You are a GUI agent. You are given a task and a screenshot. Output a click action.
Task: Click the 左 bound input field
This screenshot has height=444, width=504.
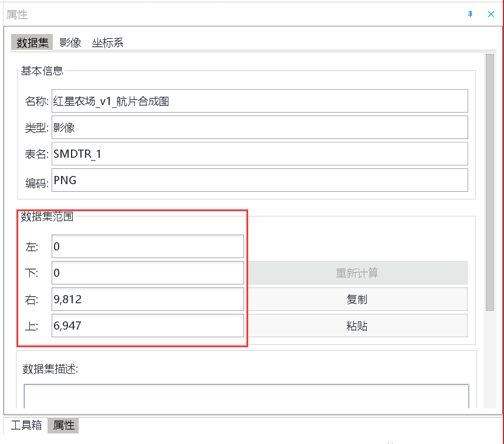point(148,246)
